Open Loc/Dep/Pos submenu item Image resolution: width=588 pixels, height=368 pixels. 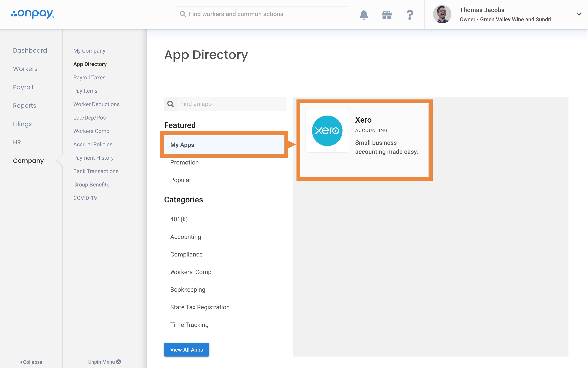click(x=90, y=118)
